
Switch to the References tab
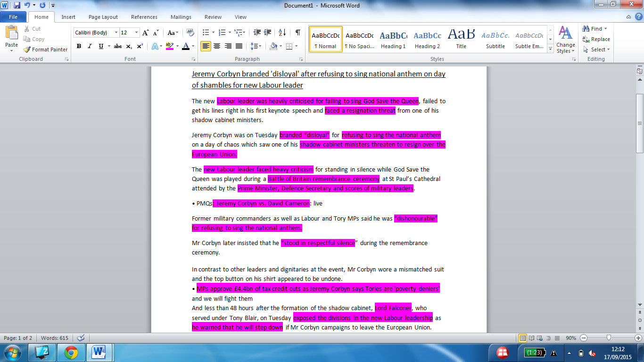point(144,17)
